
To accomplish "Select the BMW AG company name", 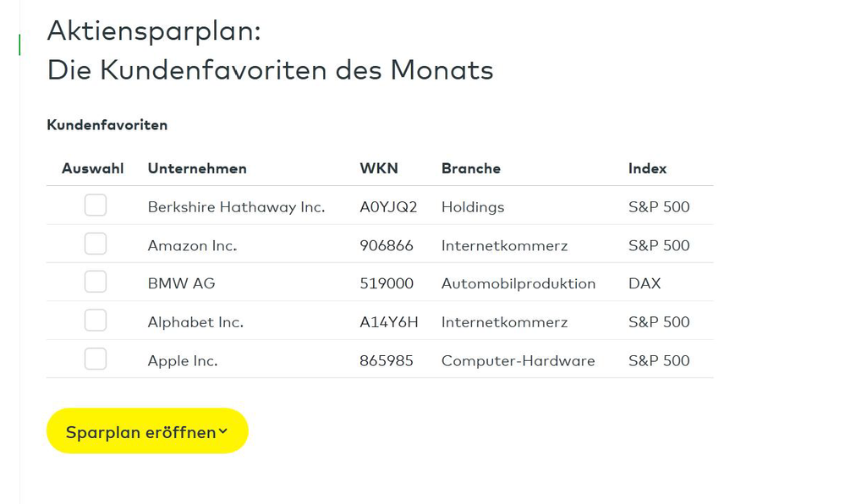I will click(181, 284).
